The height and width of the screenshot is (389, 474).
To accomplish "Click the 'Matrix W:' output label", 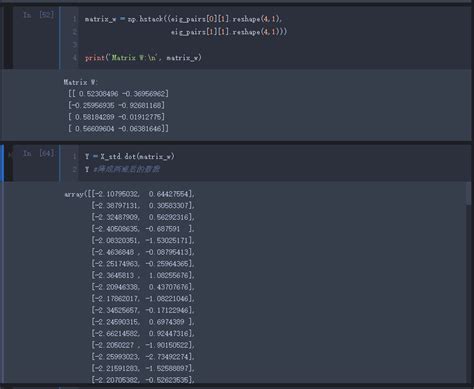I will click(80, 82).
